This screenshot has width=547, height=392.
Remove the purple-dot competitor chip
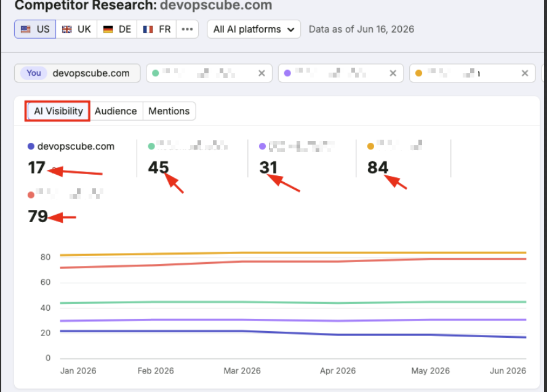(x=393, y=73)
